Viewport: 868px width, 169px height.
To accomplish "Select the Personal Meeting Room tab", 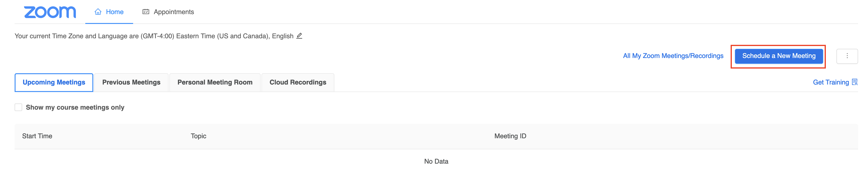I will pyautogui.click(x=215, y=82).
